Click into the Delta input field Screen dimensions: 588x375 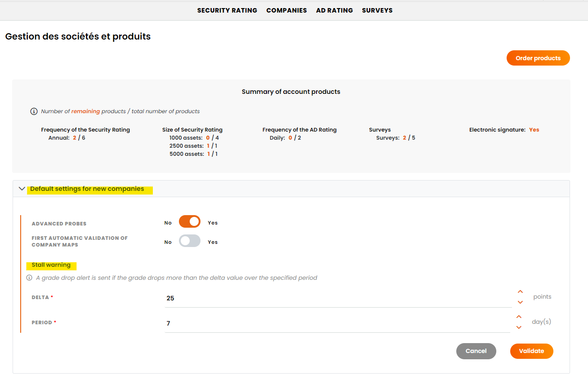tap(337, 298)
